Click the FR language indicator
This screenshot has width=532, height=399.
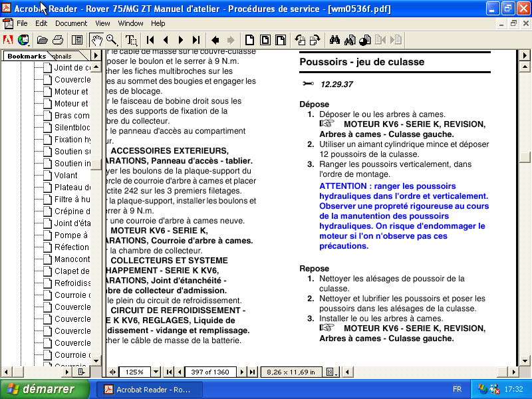click(457, 389)
